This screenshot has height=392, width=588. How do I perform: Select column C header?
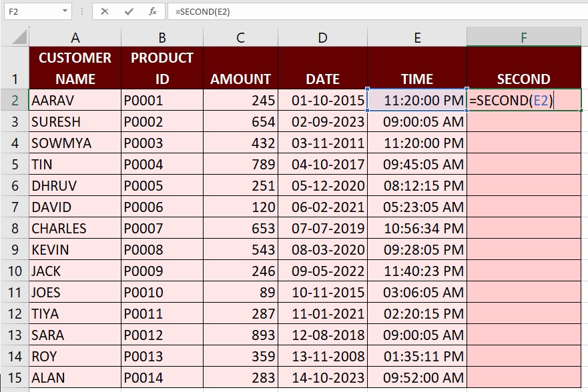point(240,38)
